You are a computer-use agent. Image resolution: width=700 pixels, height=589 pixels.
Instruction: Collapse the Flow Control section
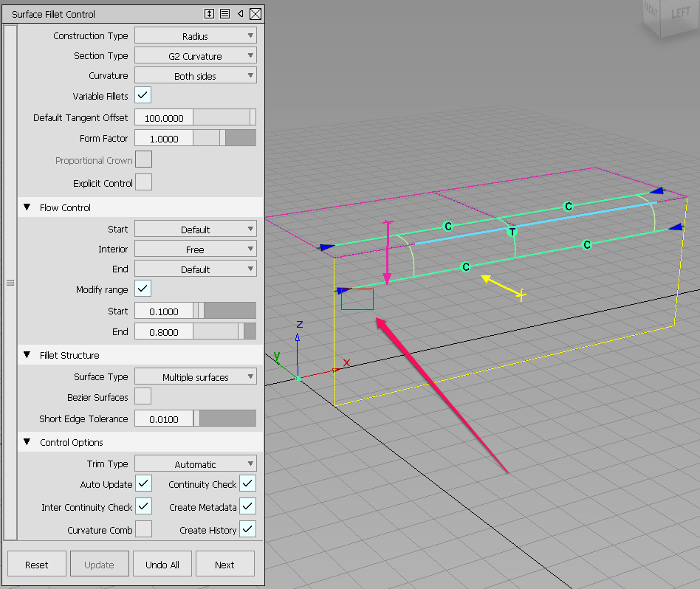pos(27,207)
